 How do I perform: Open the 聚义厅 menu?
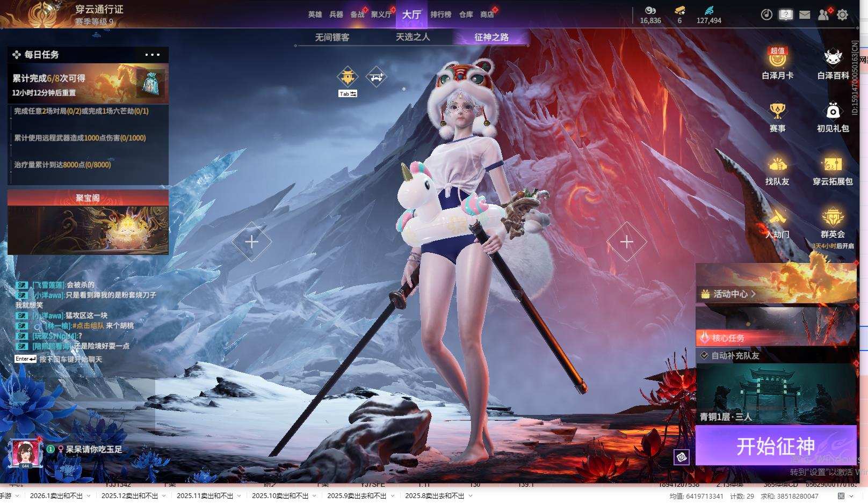coord(381,14)
